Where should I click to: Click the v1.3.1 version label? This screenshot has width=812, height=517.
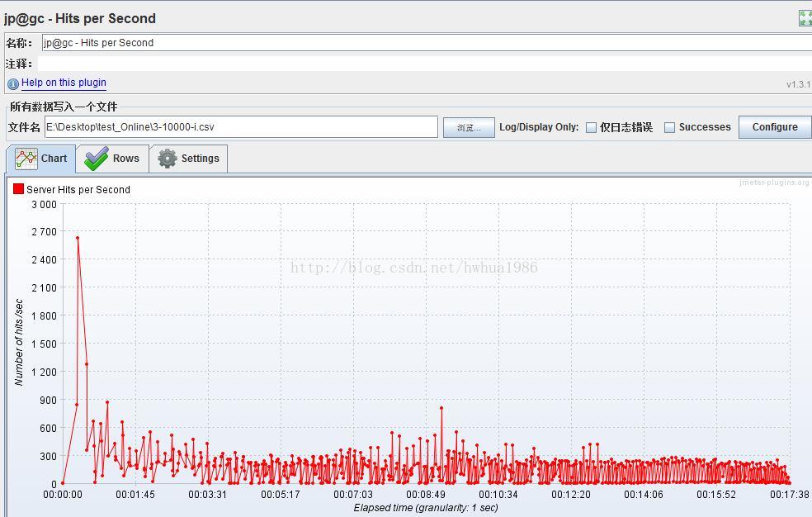(799, 84)
